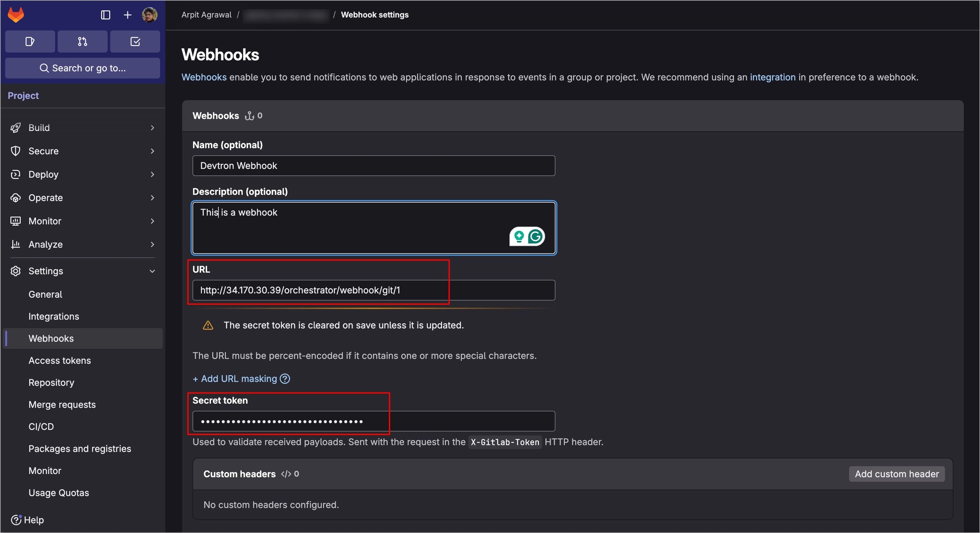Click Add custom header button
The width and height of the screenshot is (980, 533).
point(896,474)
